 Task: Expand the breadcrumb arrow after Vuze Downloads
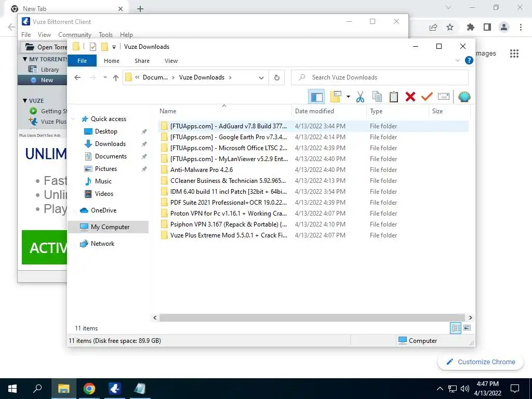point(230,77)
